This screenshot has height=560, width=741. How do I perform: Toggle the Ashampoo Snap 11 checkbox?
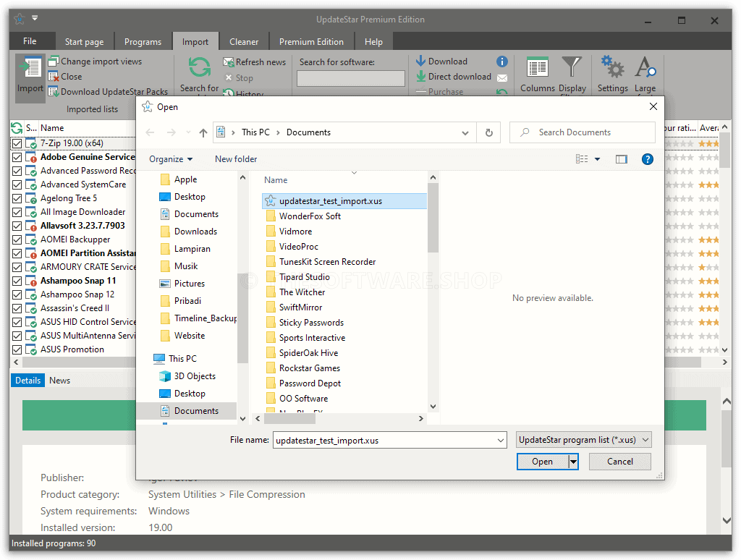17,281
